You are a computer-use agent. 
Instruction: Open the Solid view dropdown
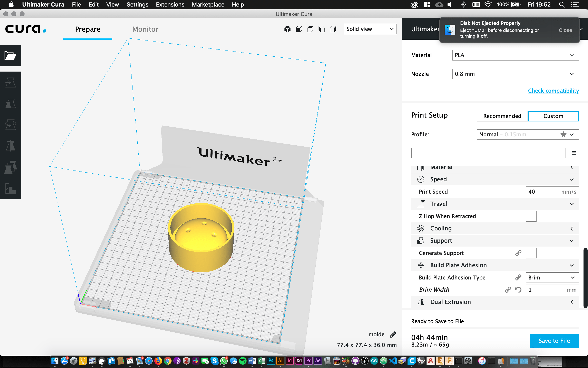370,29
